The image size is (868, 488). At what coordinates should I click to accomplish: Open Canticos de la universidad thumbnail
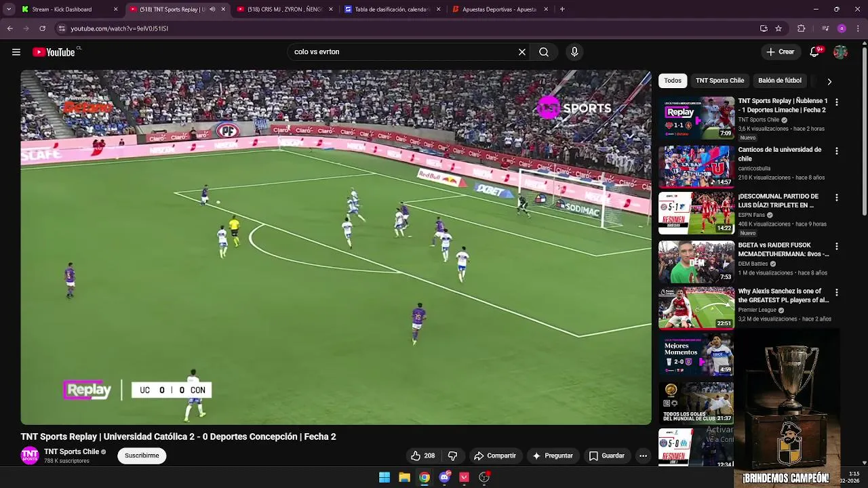(x=696, y=166)
